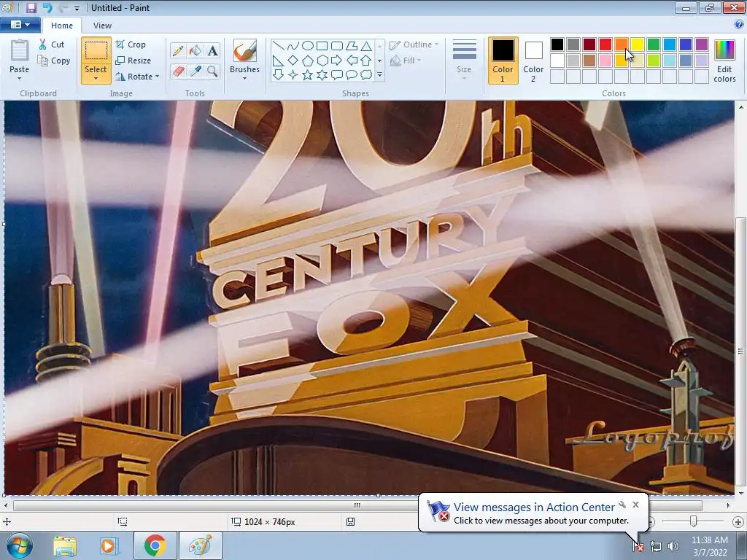Click Copy in the Clipboard group

[54, 61]
